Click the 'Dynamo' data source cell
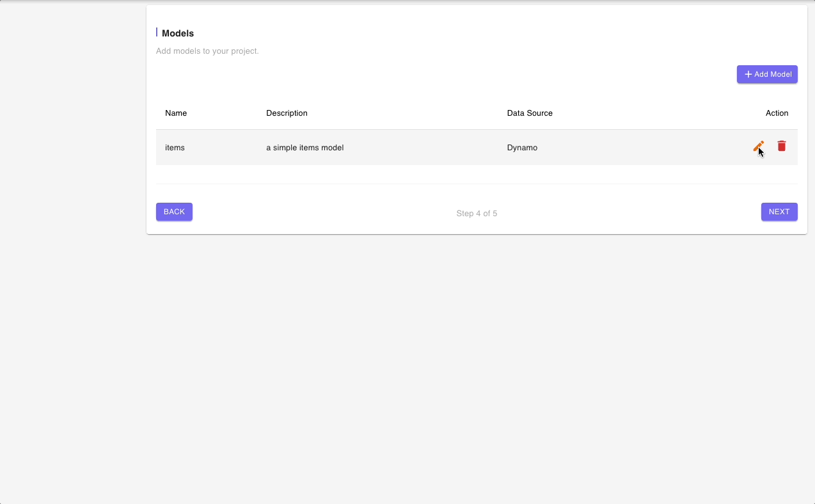Image resolution: width=815 pixels, height=504 pixels. pos(522,148)
